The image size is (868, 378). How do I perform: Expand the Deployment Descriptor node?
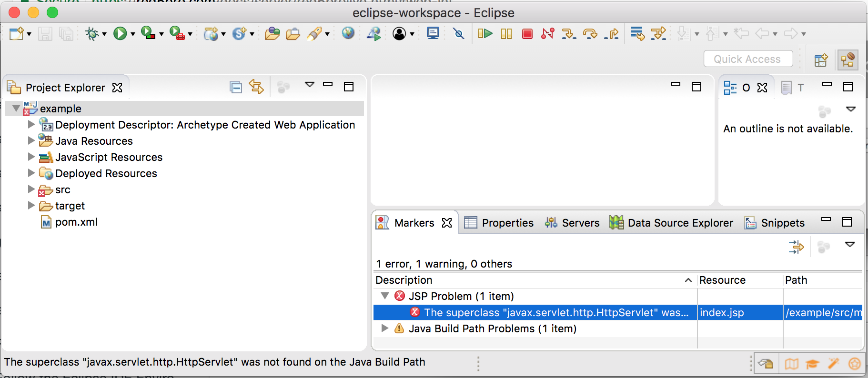pos(31,124)
